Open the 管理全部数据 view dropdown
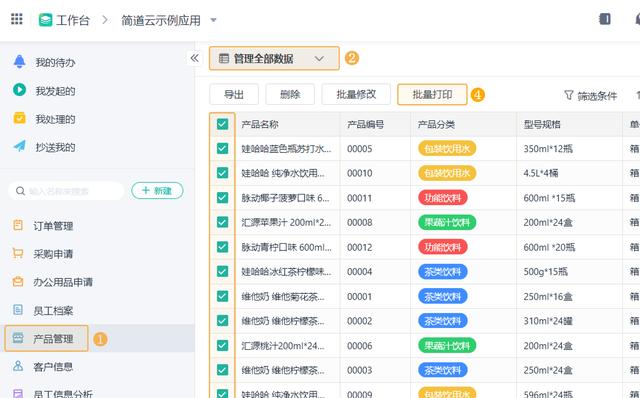The width and height of the screenshot is (640, 398). click(274, 58)
